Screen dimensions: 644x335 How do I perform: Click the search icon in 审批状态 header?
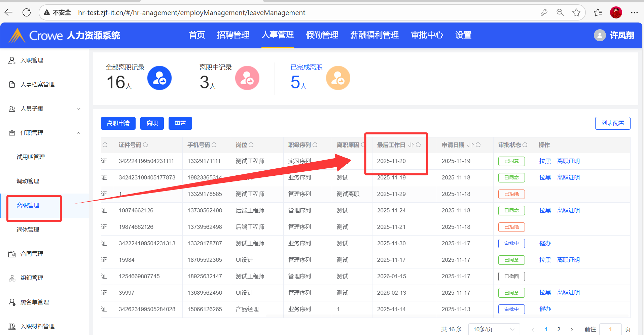(x=525, y=145)
